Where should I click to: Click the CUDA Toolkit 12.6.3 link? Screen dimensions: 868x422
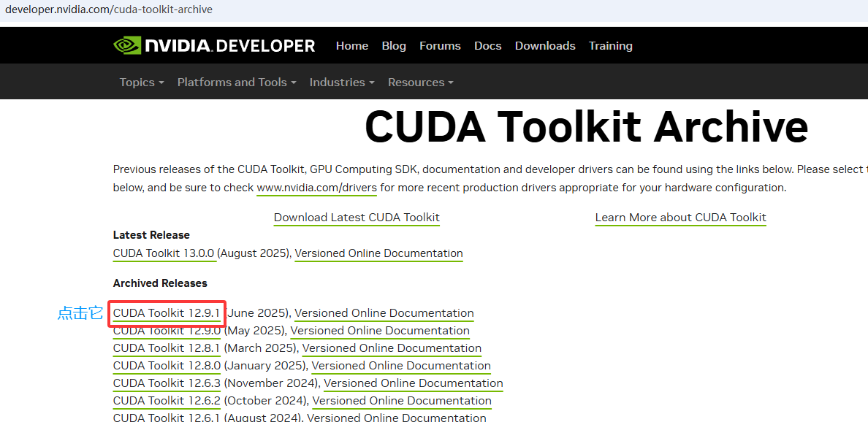click(167, 383)
